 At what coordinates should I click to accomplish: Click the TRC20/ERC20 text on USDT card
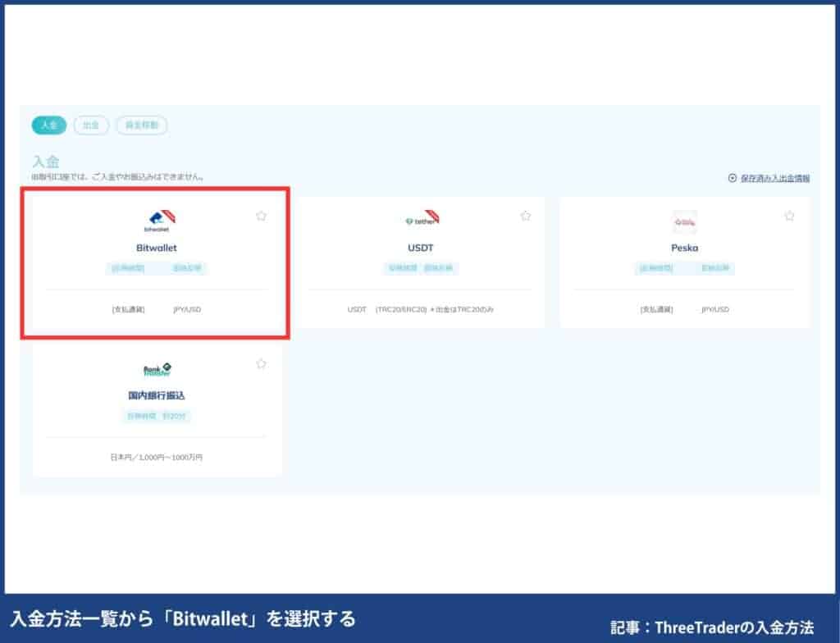(x=401, y=310)
